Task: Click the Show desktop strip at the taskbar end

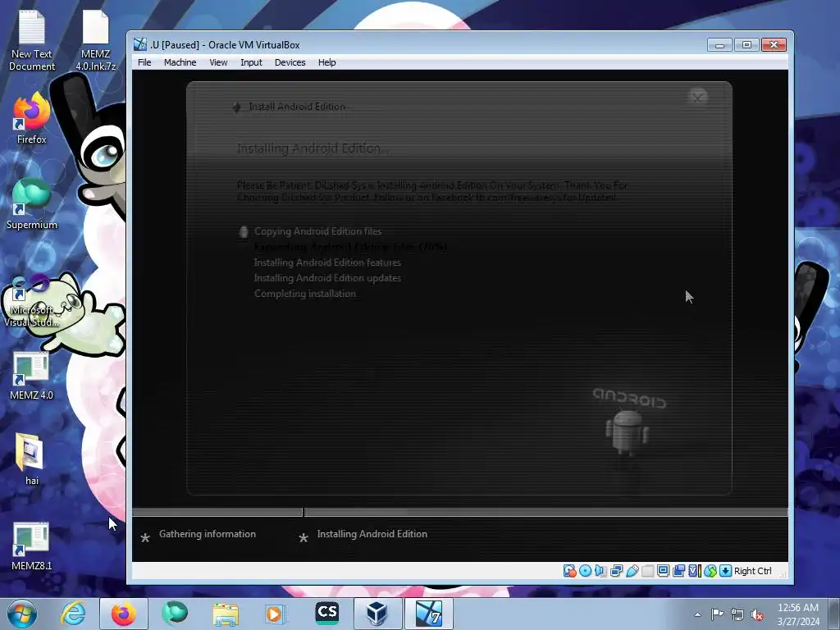Action: coord(834,614)
